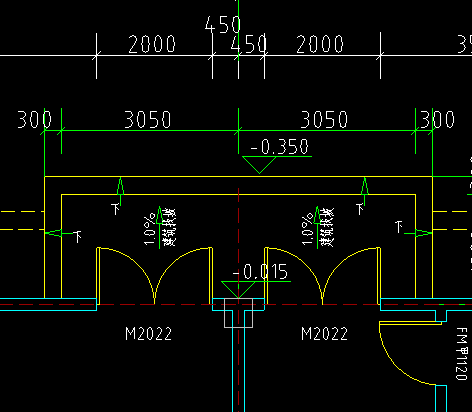Select the 3050 dimension left of the centerline
472x412 pixels.
point(147,120)
